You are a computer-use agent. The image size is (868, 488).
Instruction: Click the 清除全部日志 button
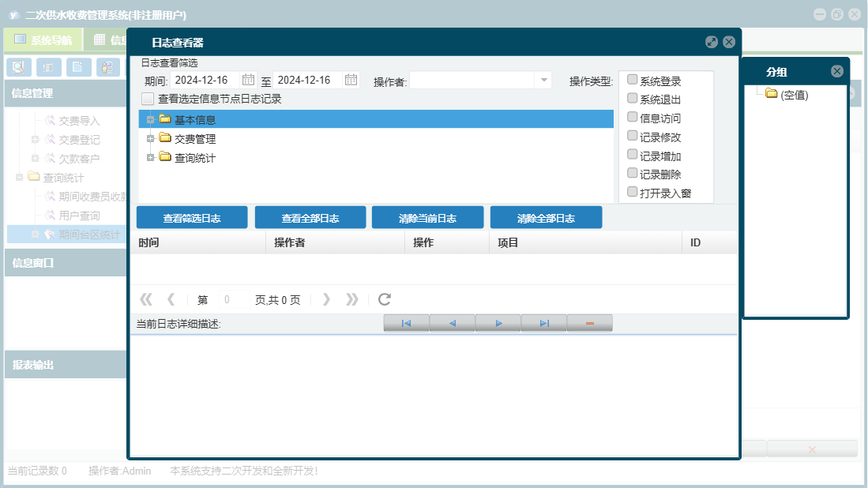coord(546,217)
